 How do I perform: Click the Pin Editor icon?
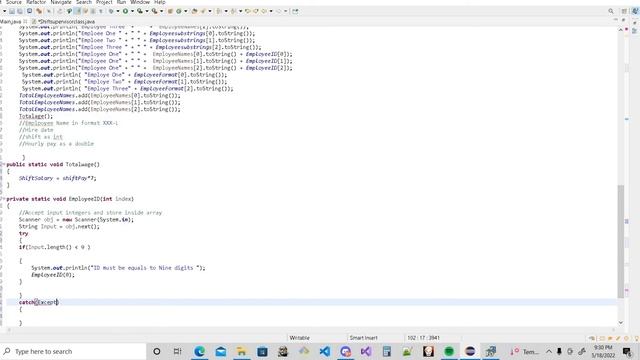point(295,11)
